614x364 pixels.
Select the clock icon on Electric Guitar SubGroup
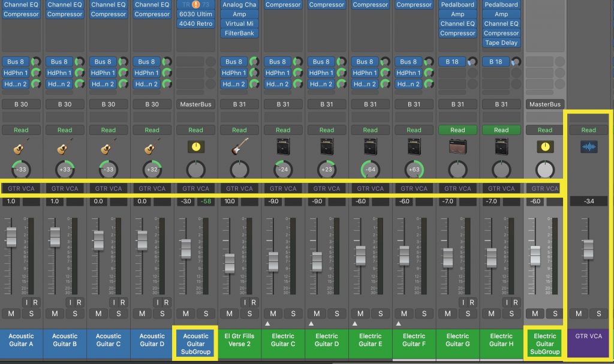point(544,146)
